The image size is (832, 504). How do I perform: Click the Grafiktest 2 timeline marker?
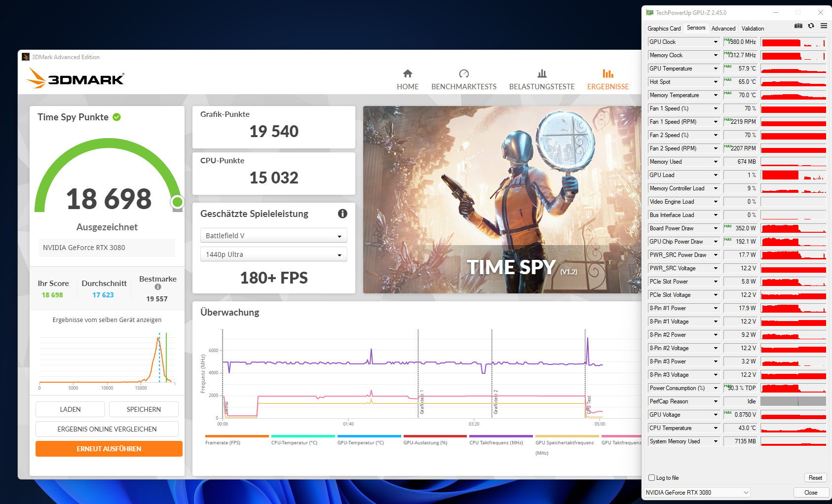(495, 402)
